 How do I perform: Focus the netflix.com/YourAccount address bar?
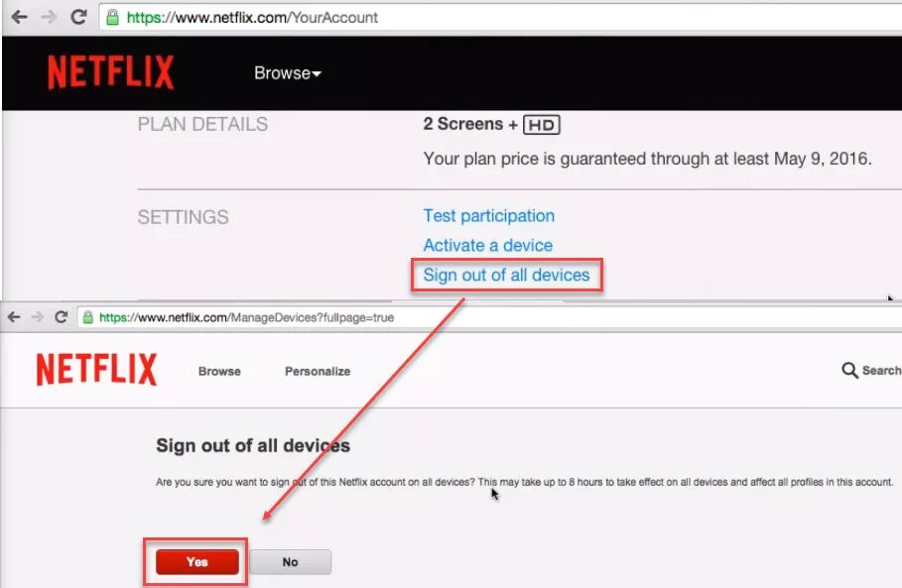point(500,17)
